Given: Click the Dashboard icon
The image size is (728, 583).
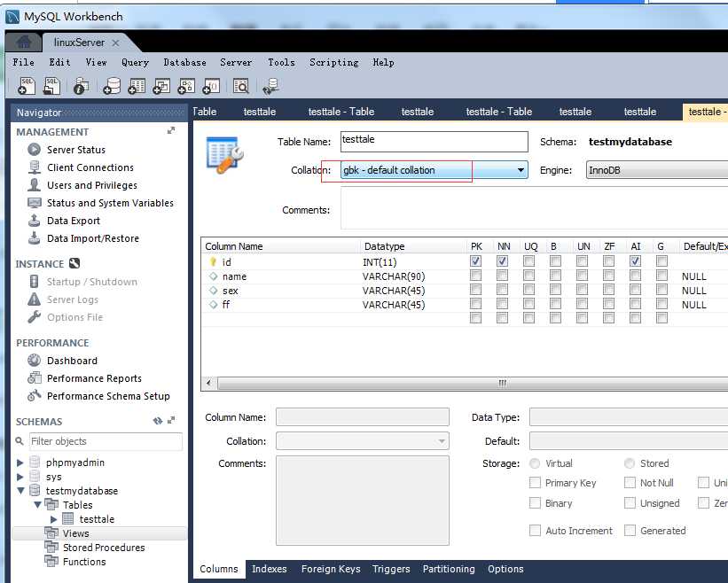Looking at the screenshot, I should pos(34,360).
